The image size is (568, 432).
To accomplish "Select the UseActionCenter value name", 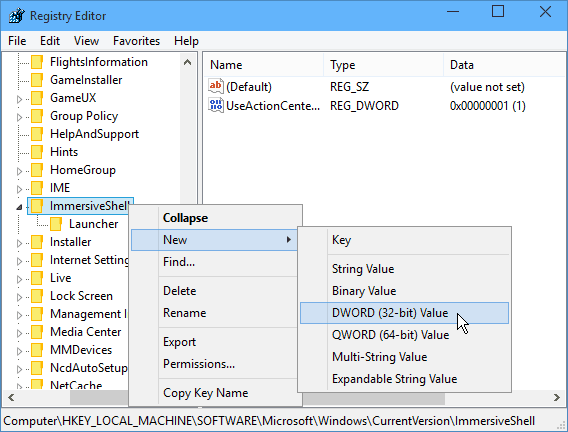I will pyautogui.click(x=273, y=106).
